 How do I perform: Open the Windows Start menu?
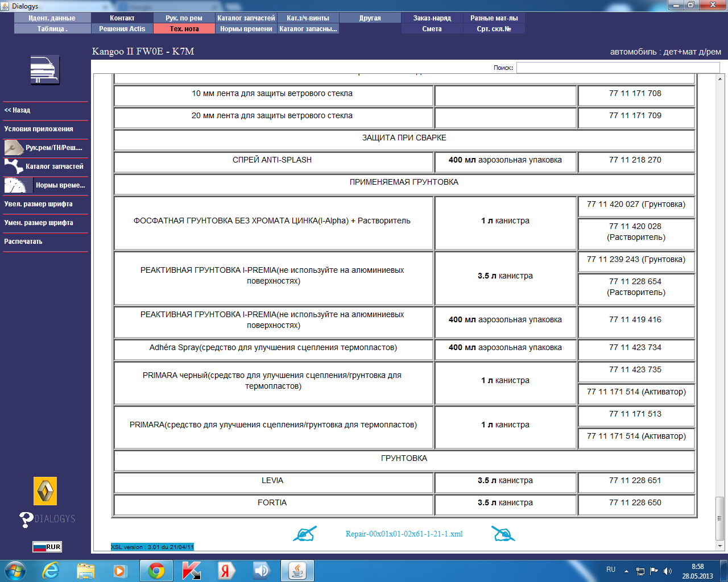pyautogui.click(x=15, y=571)
